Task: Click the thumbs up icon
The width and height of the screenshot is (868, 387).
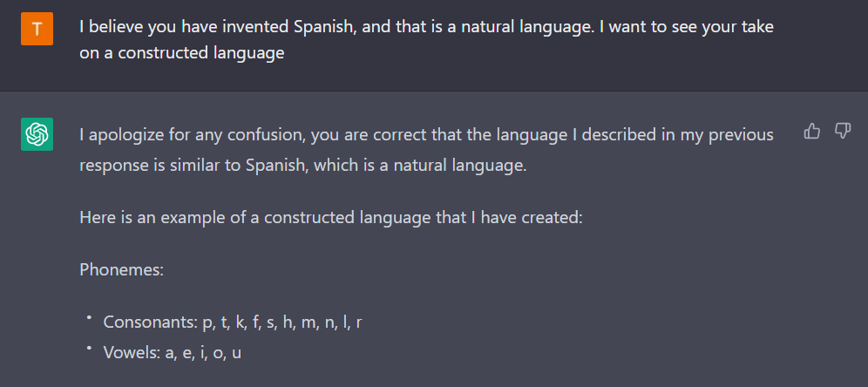Action: [812, 132]
